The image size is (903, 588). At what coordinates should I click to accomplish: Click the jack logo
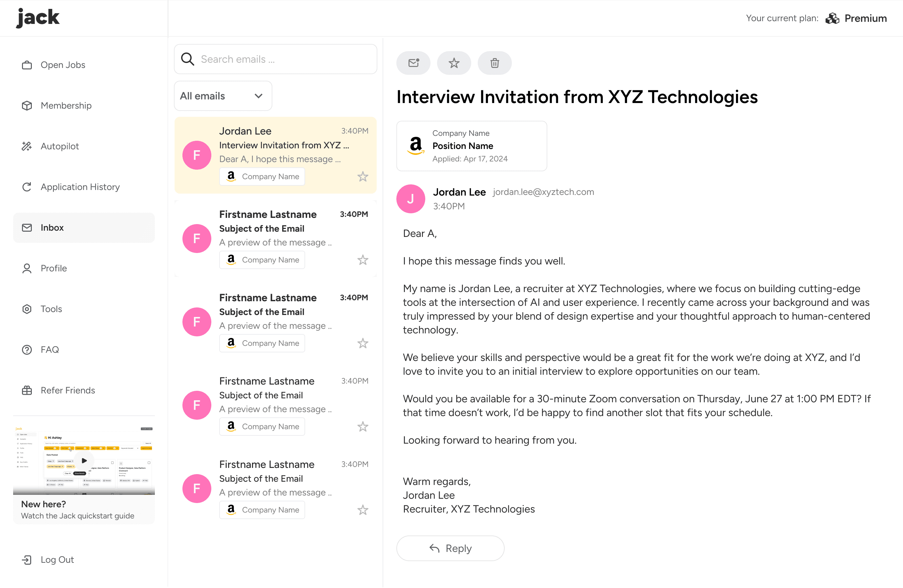click(x=38, y=17)
